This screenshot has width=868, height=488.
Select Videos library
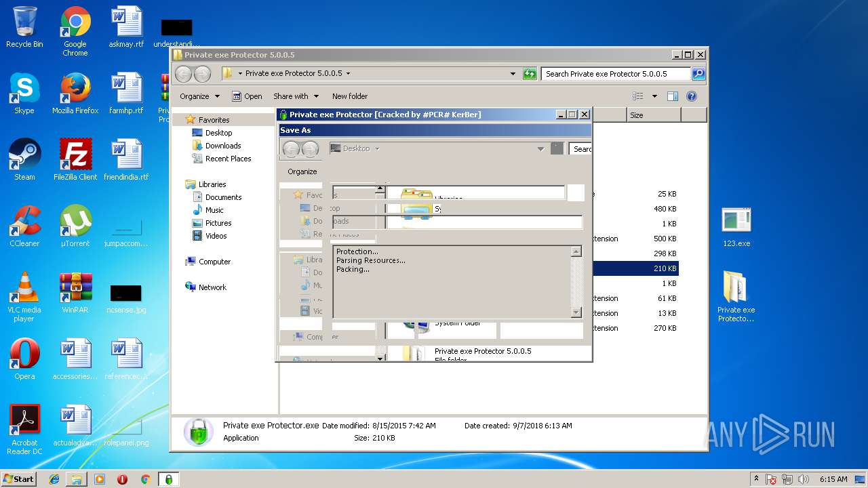216,236
